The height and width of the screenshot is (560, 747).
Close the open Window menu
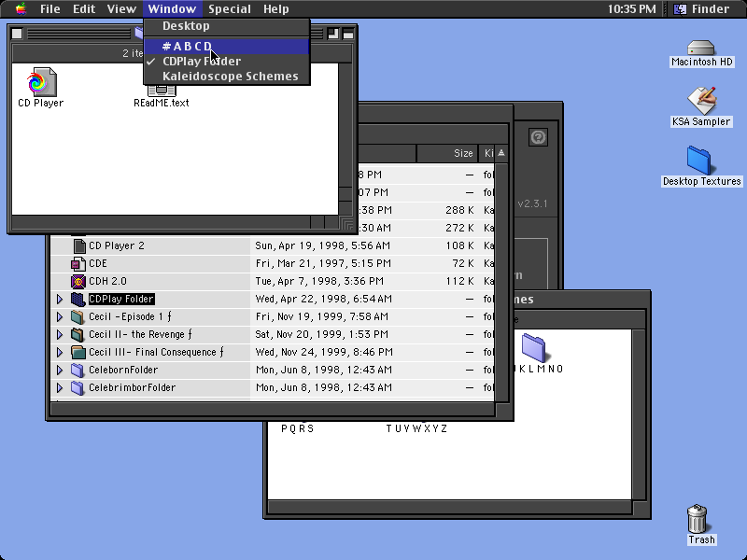pyautogui.click(x=172, y=9)
